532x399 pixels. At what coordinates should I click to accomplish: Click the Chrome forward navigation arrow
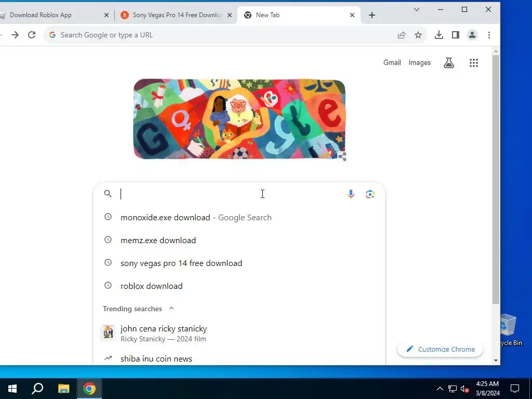coord(15,35)
